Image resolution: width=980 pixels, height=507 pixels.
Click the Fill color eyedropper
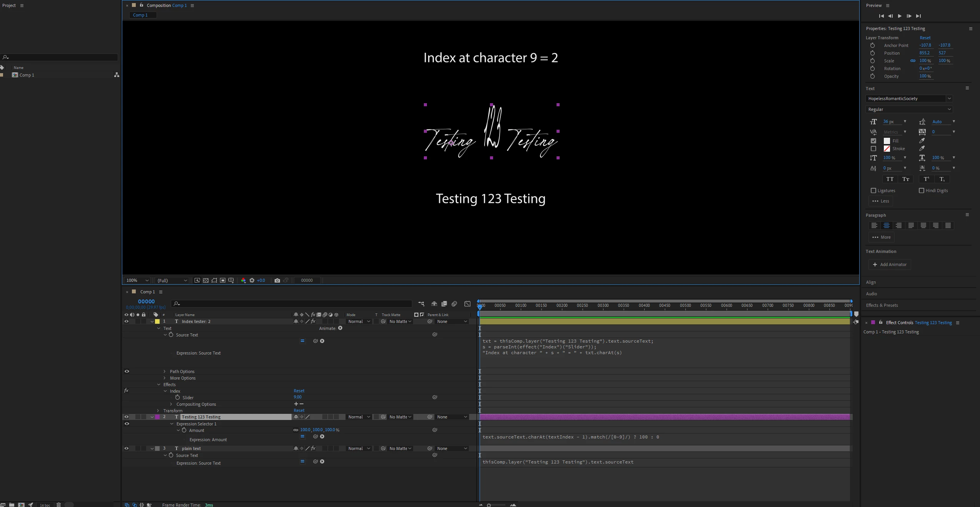coord(922,141)
